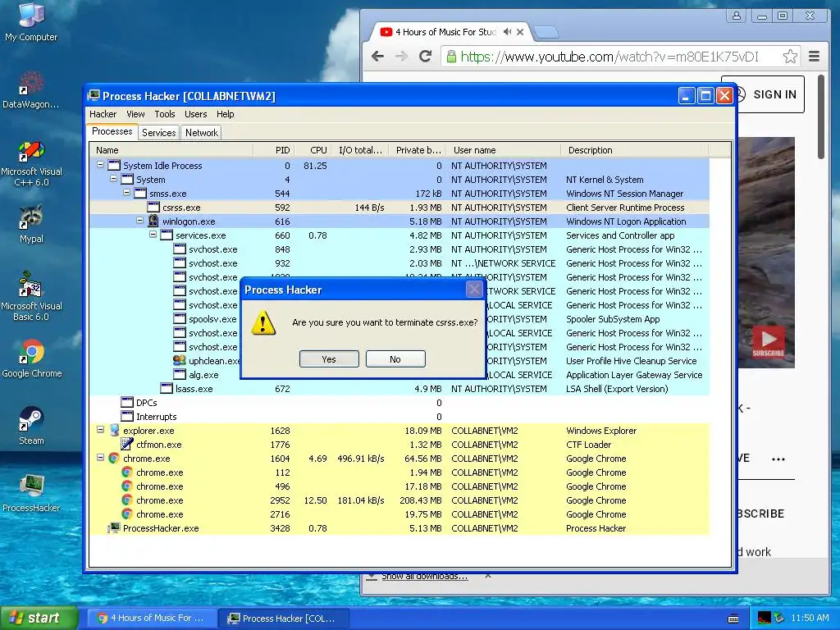Collapse the winlogon.exe tree node

[x=139, y=221]
